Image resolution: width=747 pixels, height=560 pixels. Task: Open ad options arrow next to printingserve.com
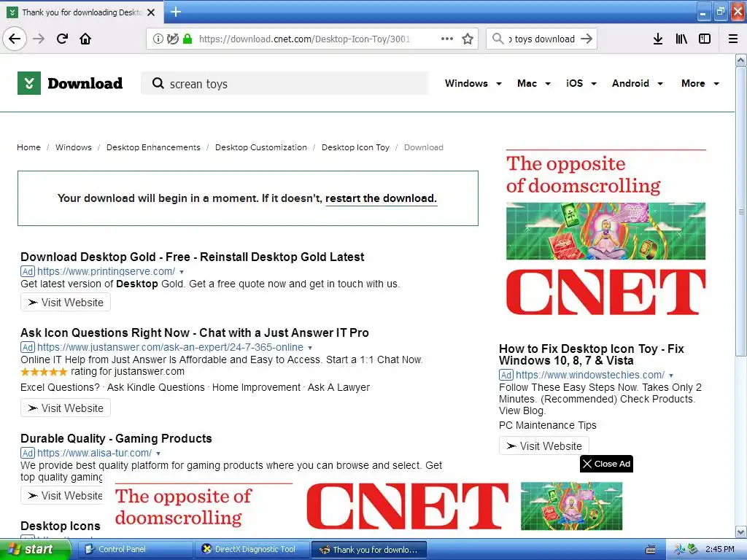click(x=182, y=272)
